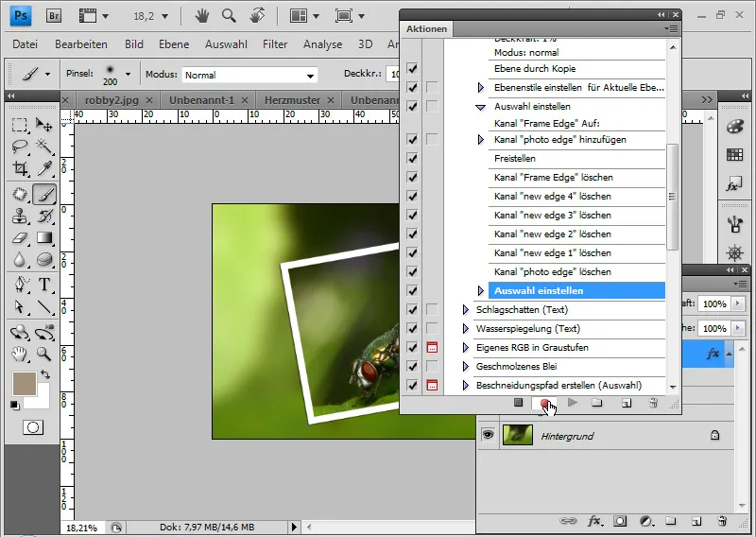
Task: Swap foreground and background colors
Action: (x=45, y=374)
